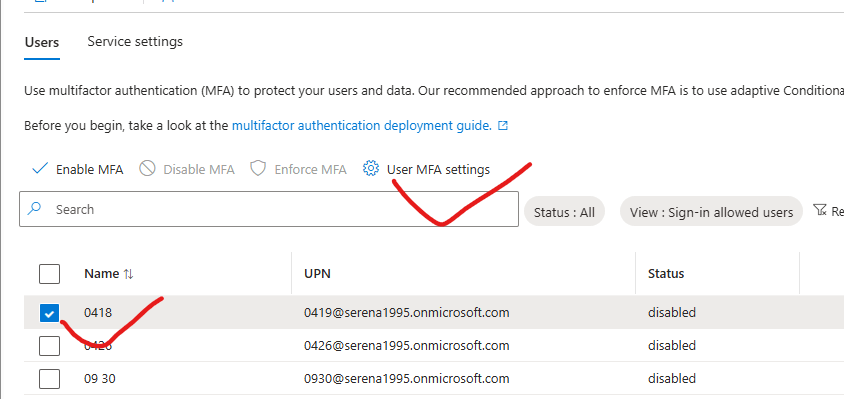The image size is (844, 399).
Task: Click the search magnifier icon
Action: [x=34, y=209]
